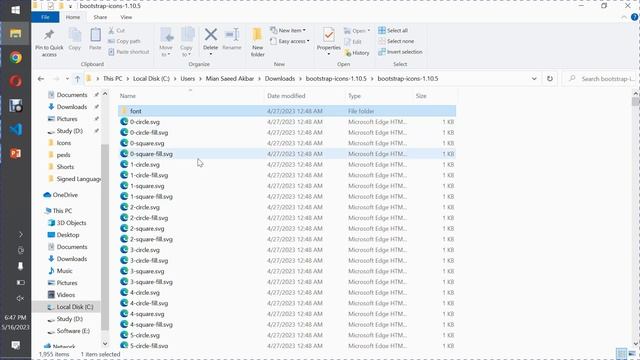Select This PC in navigation pane

[x=58, y=211]
